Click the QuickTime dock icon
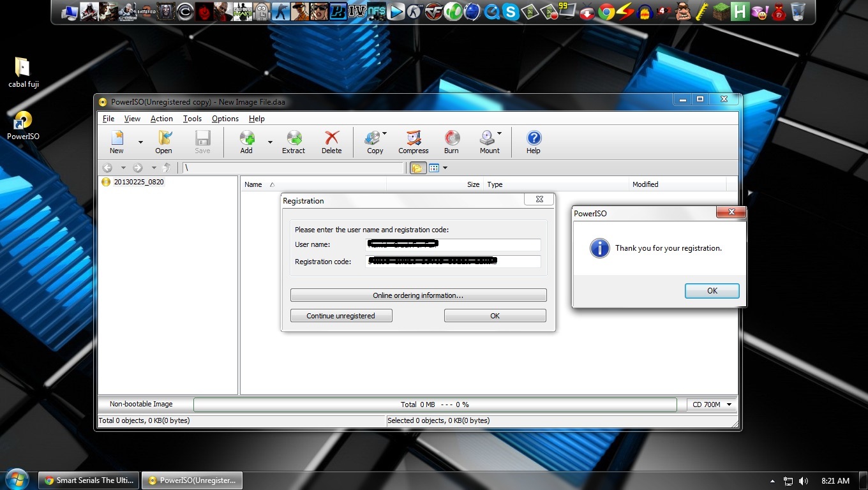 click(x=491, y=11)
